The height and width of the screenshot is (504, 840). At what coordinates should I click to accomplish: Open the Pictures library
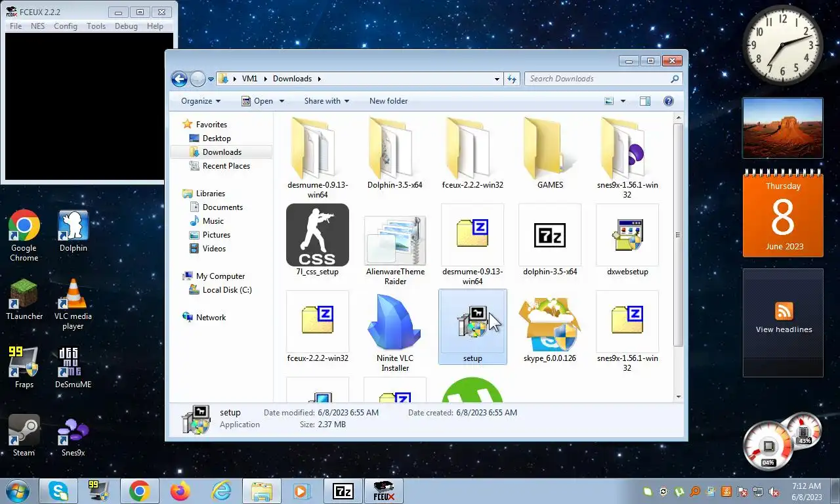pyautogui.click(x=217, y=235)
